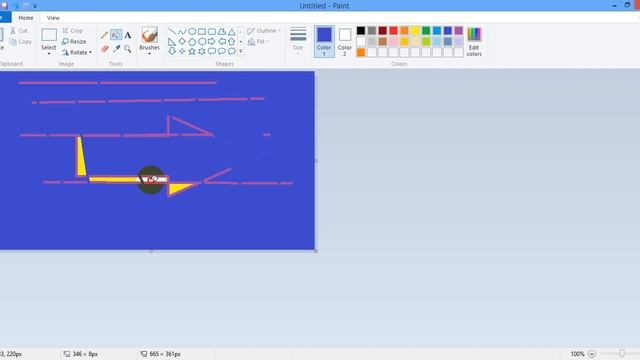The image size is (640, 360).
Task: Select the Text tool letter A
Action: pos(128,36)
